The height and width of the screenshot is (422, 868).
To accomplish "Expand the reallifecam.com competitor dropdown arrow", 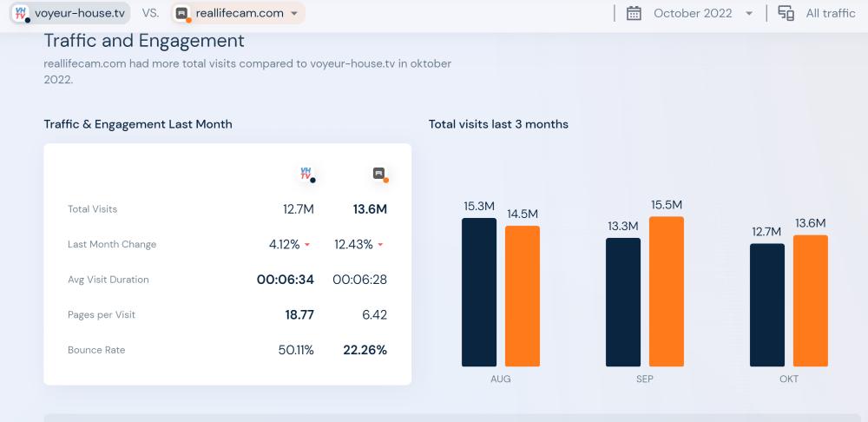I will click(294, 14).
